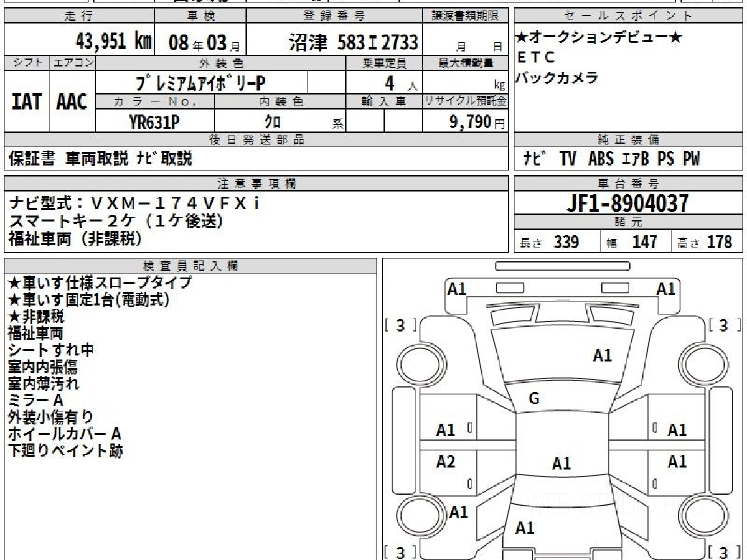Click the リサイクル預託金 header

(x=466, y=101)
